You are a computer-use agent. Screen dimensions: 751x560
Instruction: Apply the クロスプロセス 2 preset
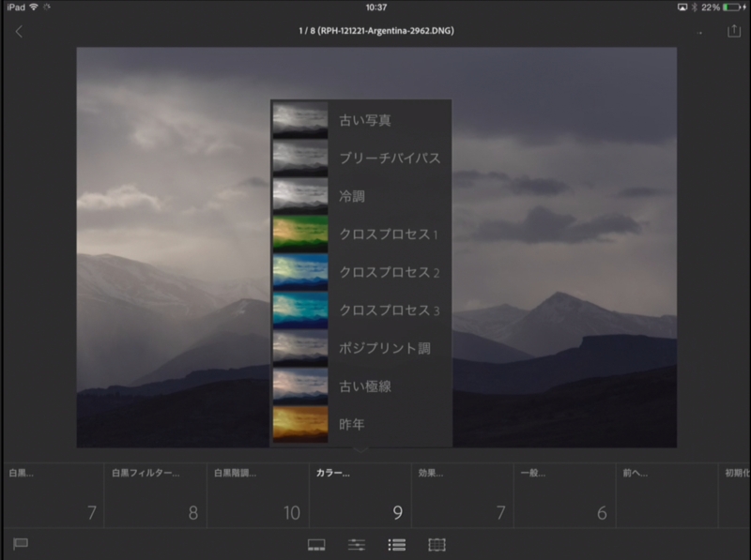pyautogui.click(x=361, y=272)
